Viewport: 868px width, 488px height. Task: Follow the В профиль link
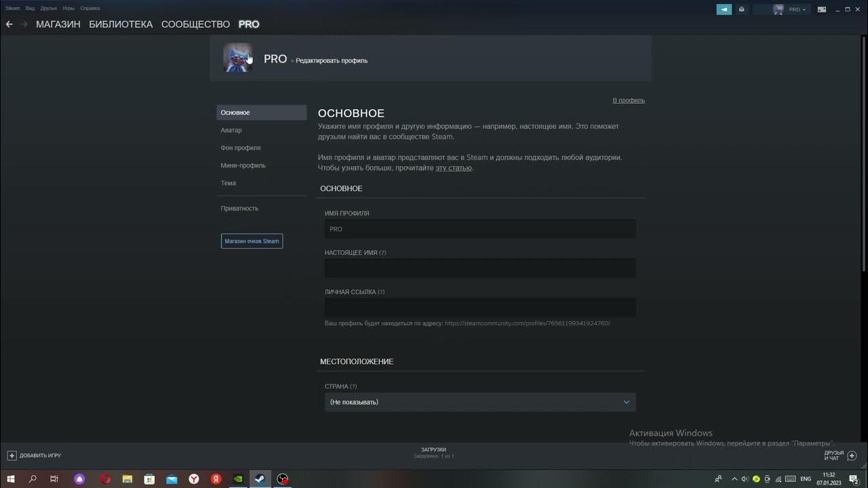(x=629, y=100)
